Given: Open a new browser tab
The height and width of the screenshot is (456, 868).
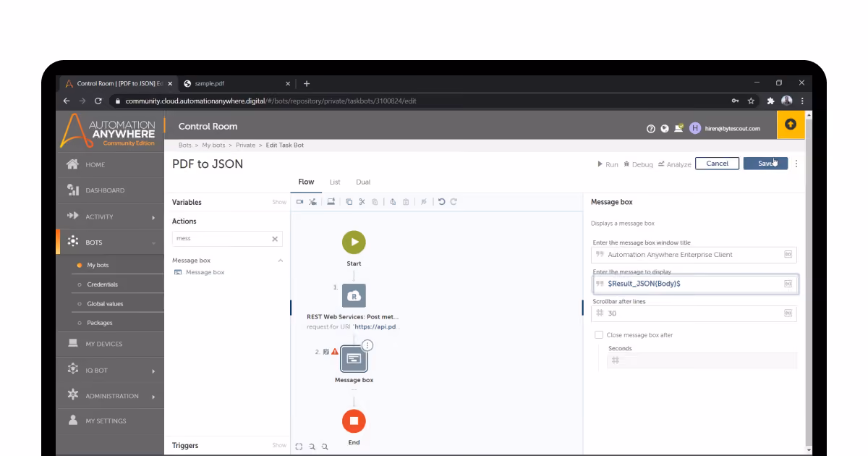Looking at the screenshot, I should pyautogui.click(x=307, y=83).
